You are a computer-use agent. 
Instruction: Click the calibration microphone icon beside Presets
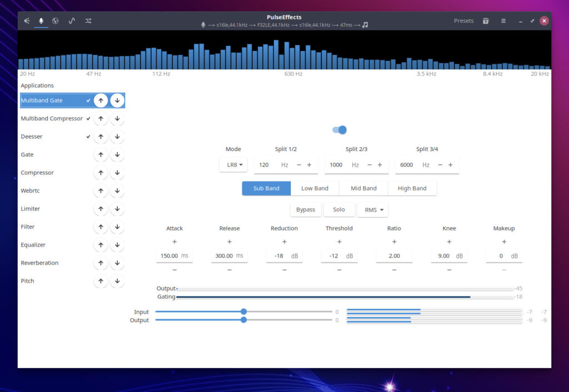click(486, 21)
